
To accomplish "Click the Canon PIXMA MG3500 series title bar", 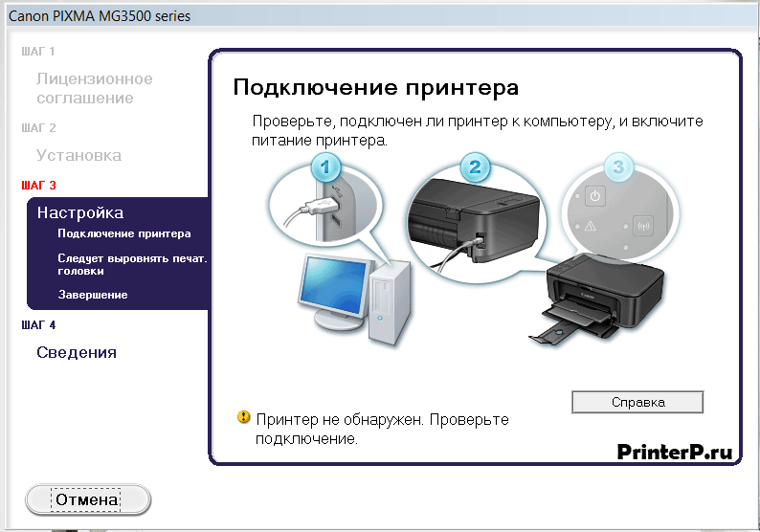I will [380, 16].
